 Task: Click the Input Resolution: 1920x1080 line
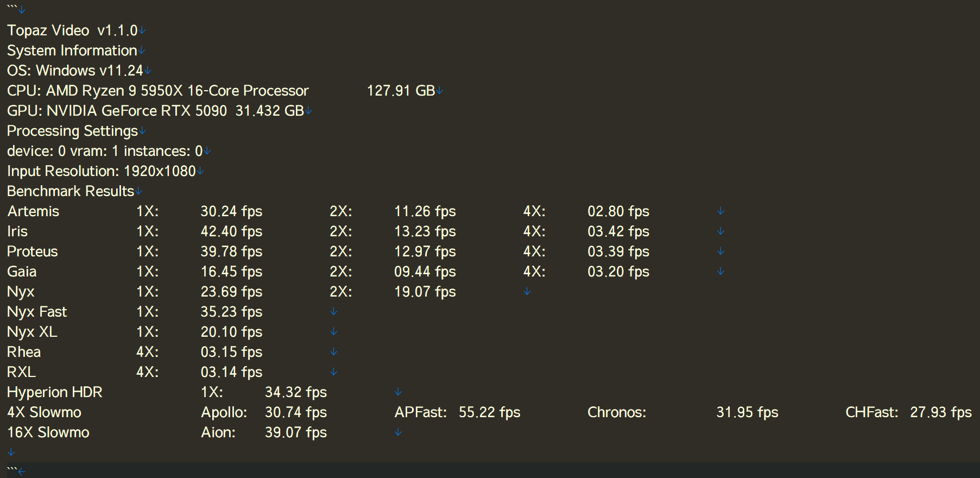[x=101, y=171]
